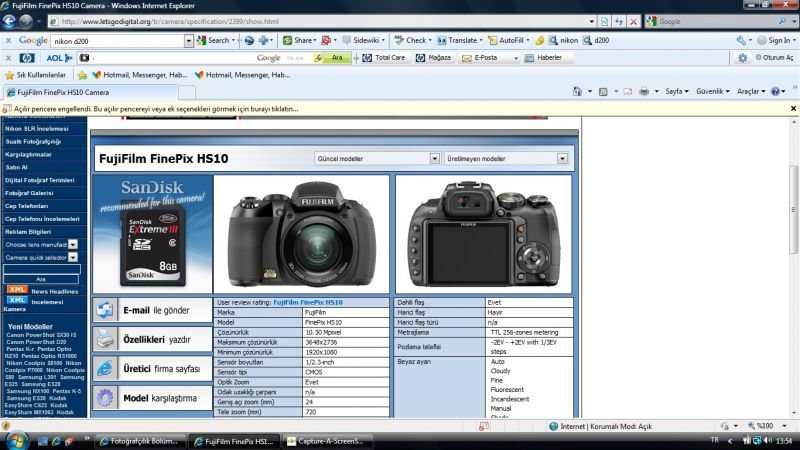This screenshot has height=450, width=800.
Task: Open Haberler toolbar item
Action: (543, 58)
